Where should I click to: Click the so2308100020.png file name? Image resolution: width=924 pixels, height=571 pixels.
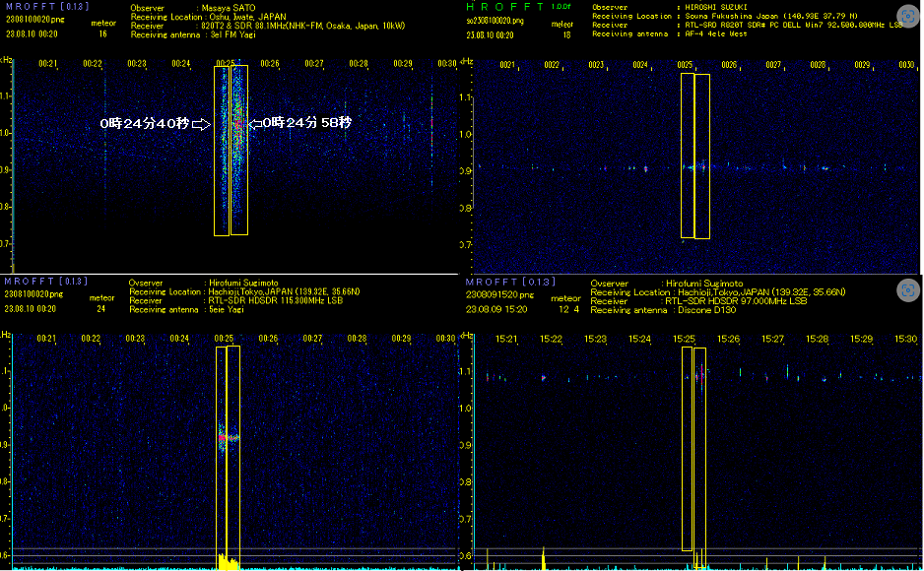(x=495, y=20)
